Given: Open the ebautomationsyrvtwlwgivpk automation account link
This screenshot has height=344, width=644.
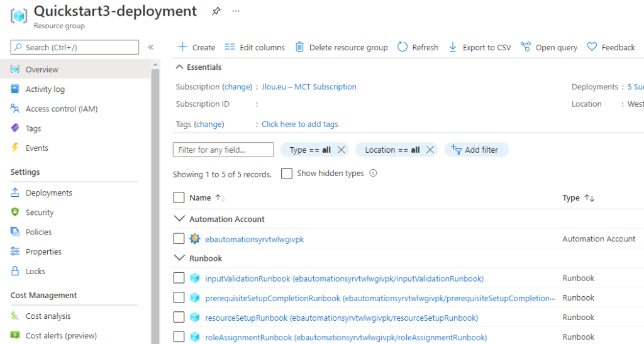Looking at the screenshot, I should (x=255, y=240).
